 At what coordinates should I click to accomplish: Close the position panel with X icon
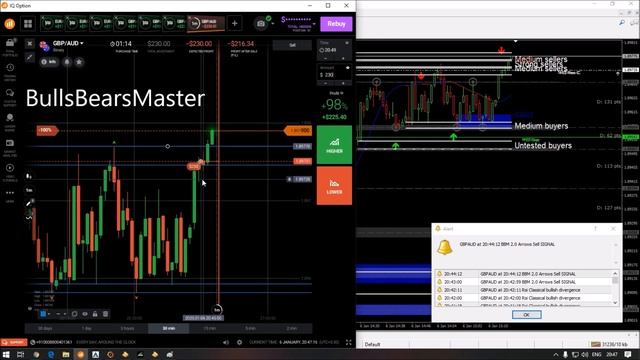point(30,44)
